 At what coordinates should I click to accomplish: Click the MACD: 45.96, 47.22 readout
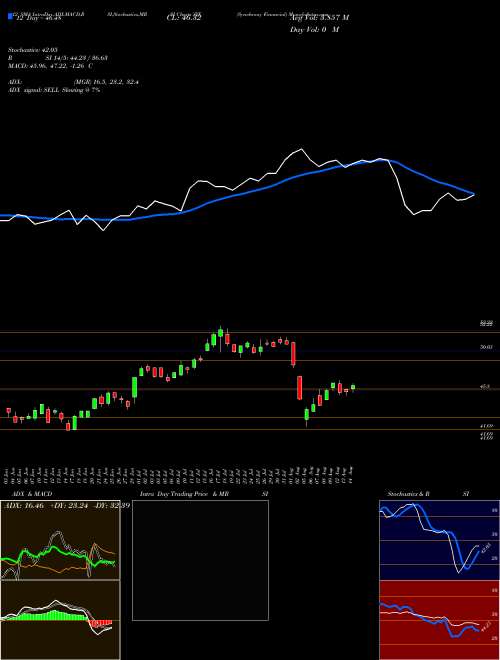(51, 66)
